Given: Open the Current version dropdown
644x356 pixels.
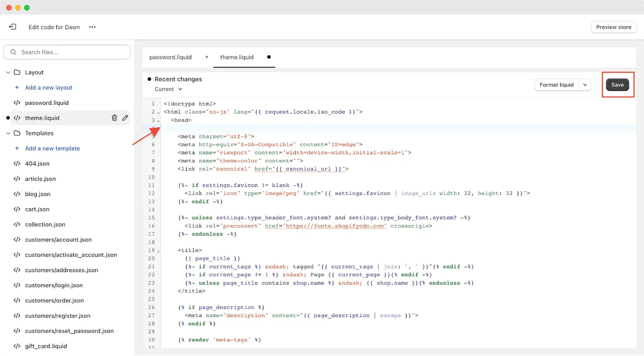Looking at the screenshot, I should point(168,89).
